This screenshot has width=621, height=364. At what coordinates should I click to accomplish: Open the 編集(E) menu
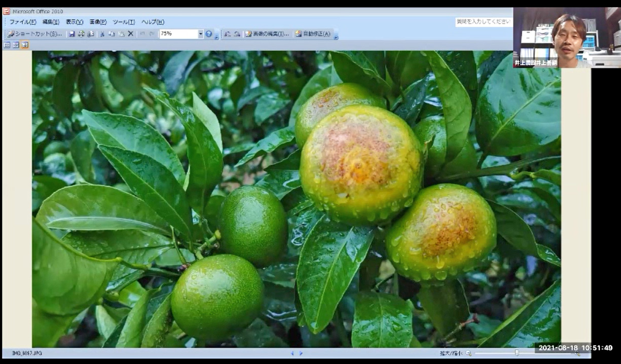point(51,22)
